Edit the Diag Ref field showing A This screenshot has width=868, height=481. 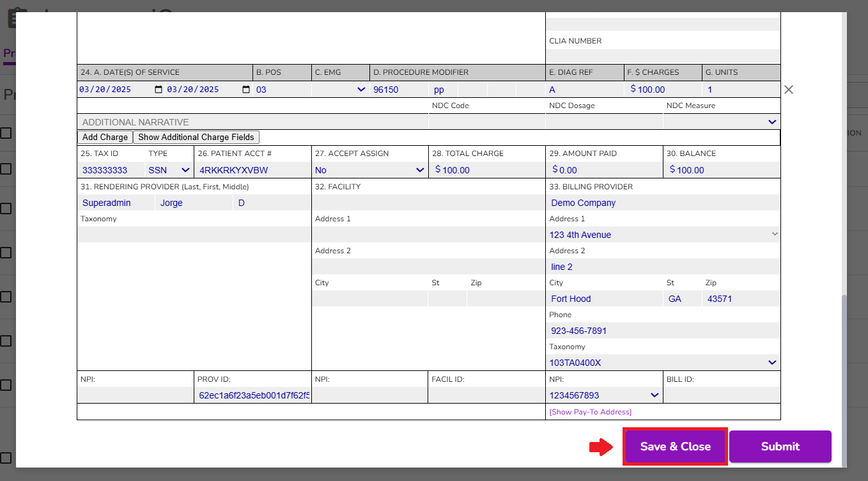tap(584, 90)
